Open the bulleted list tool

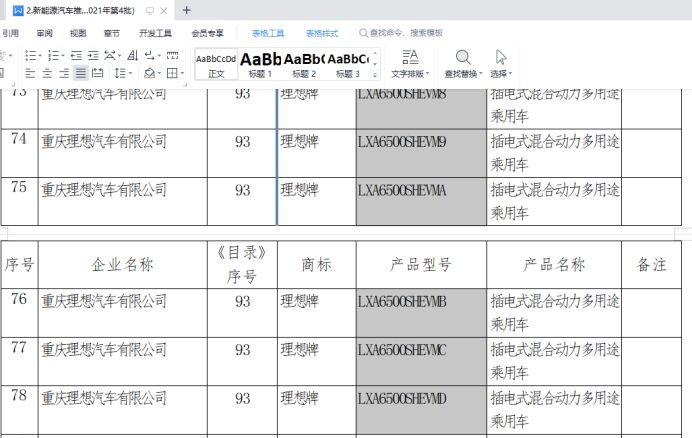point(30,56)
